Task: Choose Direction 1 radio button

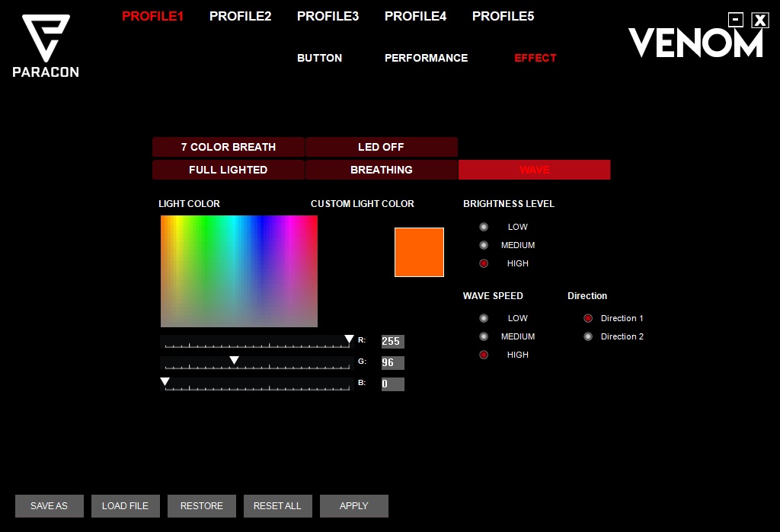Action: [588, 318]
